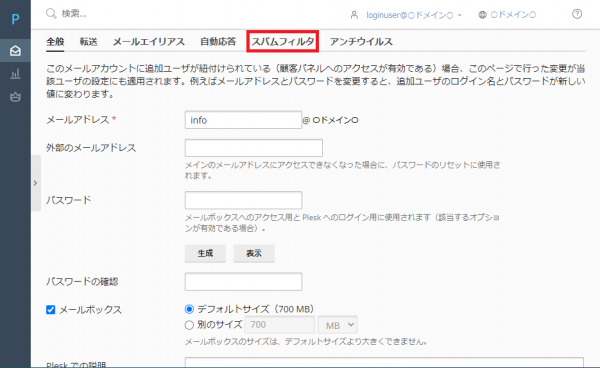Click the パスワードの確認 input field
The image size is (600, 368).
243,282
